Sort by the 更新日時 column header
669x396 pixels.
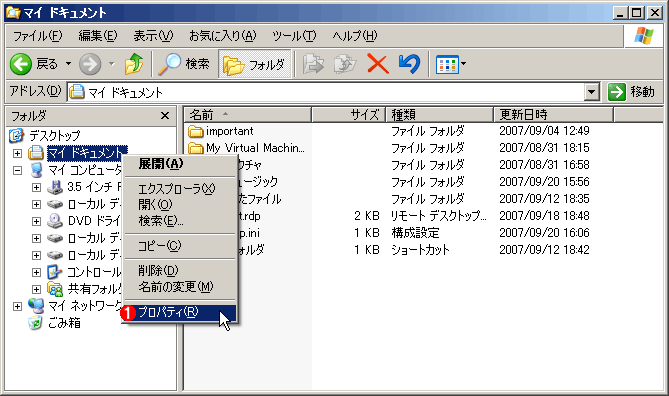coord(553,115)
